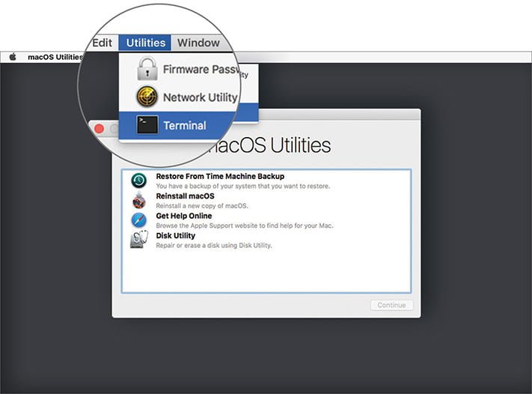This screenshot has height=394, width=532.
Task: Close the macOS Utilities window red button
Action: pos(99,128)
